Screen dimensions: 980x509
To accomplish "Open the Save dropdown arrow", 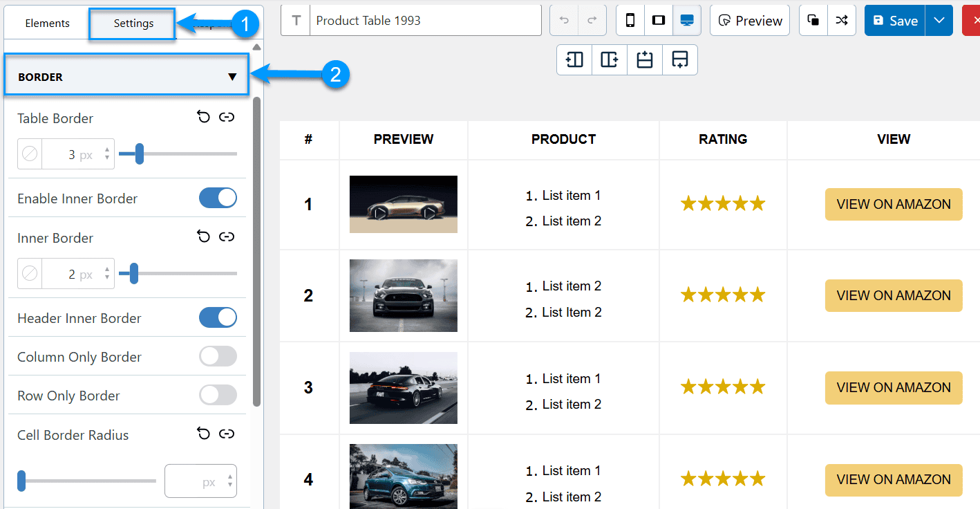I will pyautogui.click(x=939, y=21).
